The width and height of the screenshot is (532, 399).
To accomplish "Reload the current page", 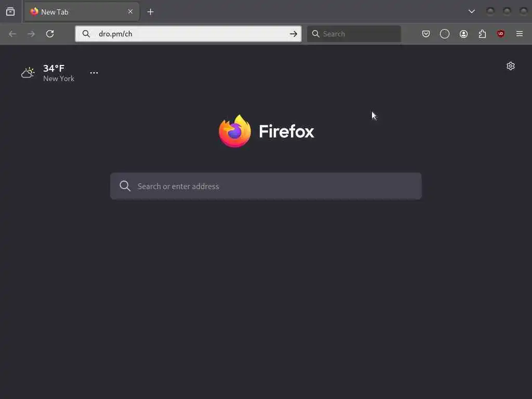I will (x=50, y=34).
